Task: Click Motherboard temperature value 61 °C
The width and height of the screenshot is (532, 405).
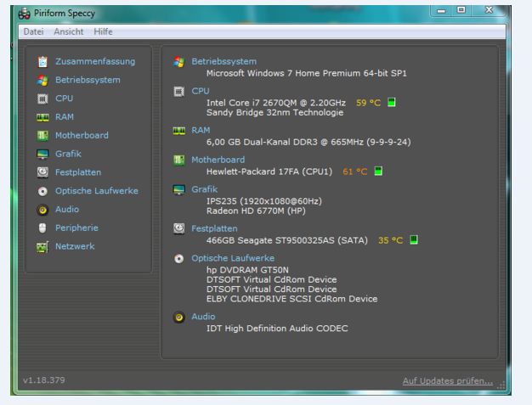Action: click(x=355, y=172)
